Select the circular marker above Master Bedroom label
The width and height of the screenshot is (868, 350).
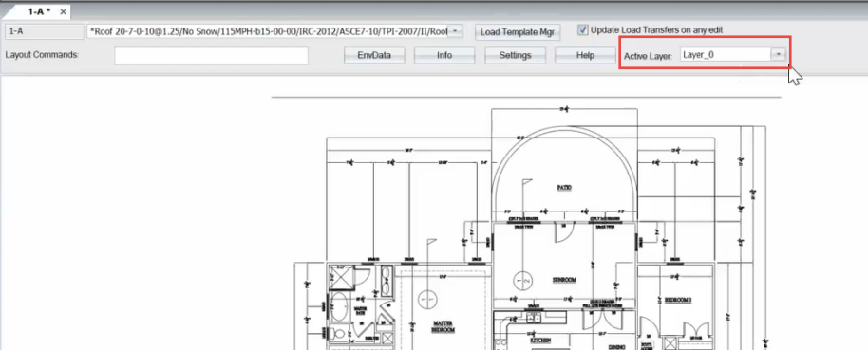tap(425, 299)
